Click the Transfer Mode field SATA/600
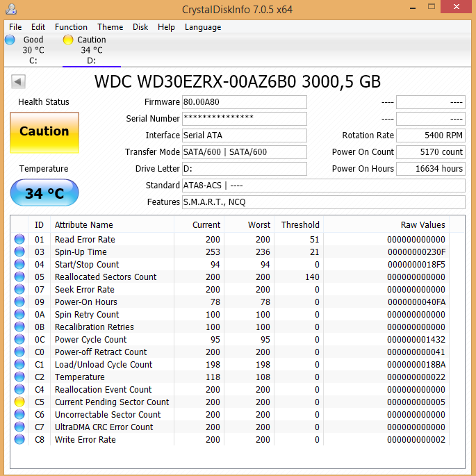The width and height of the screenshot is (476, 476). [x=245, y=152]
